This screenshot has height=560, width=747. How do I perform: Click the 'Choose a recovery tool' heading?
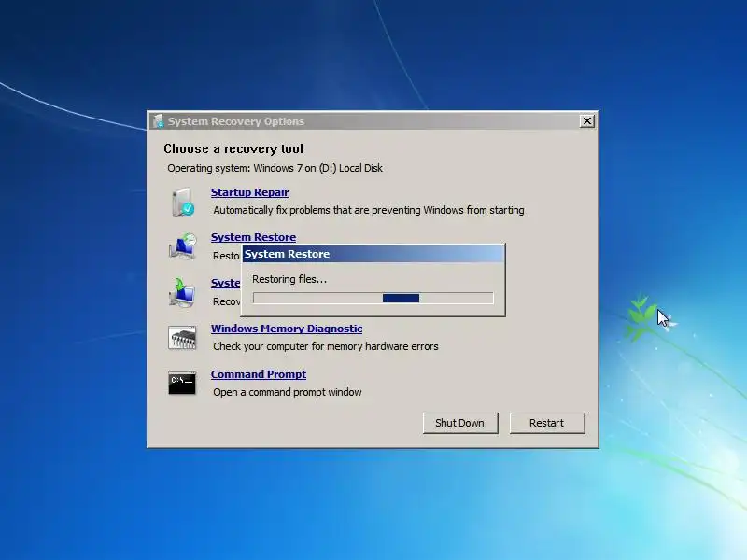[x=233, y=149]
